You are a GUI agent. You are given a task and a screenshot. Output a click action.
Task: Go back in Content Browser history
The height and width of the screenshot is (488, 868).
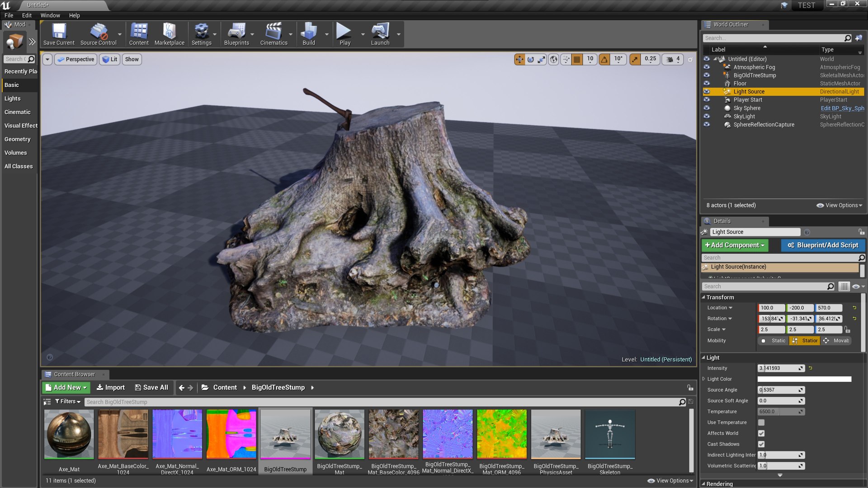[181, 388]
